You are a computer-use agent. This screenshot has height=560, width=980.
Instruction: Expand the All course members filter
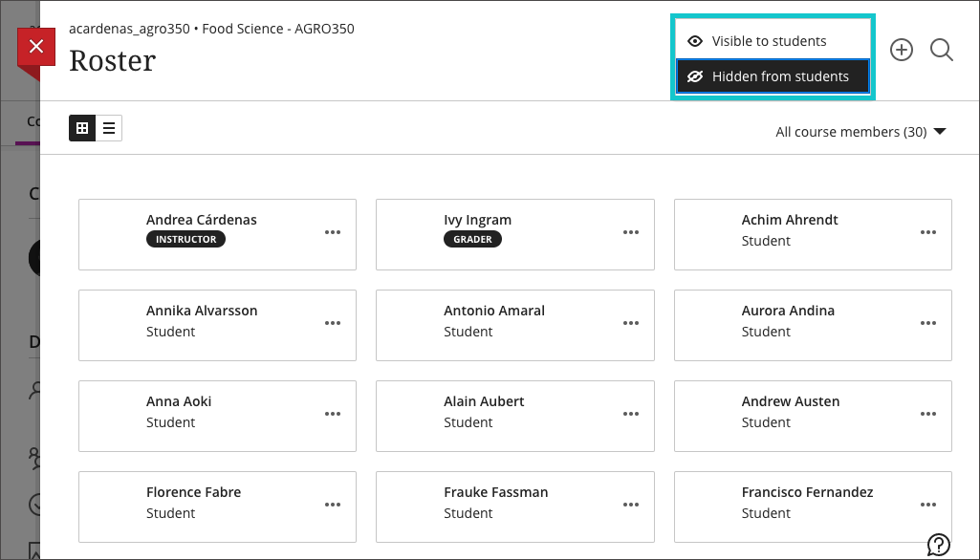tap(860, 132)
